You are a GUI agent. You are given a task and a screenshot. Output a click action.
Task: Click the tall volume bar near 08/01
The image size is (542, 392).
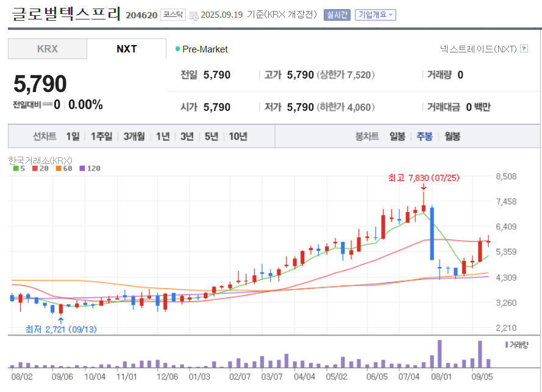point(439,354)
